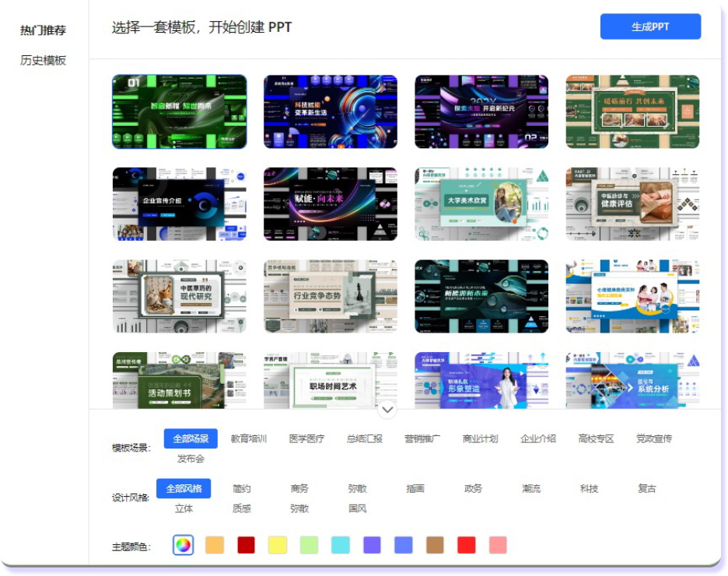Choose the 医学医疗 scene filter
The image size is (728, 576).
tap(306, 438)
